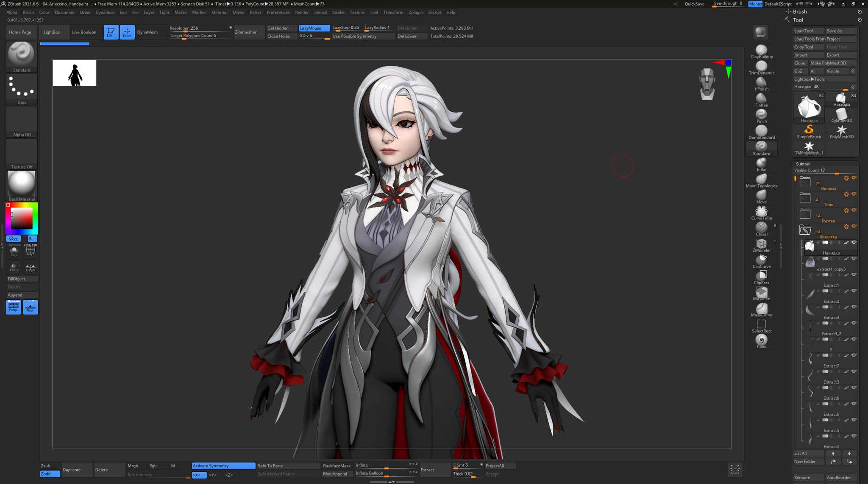
Task: Click the BPR render icon
Action: point(760,33)
